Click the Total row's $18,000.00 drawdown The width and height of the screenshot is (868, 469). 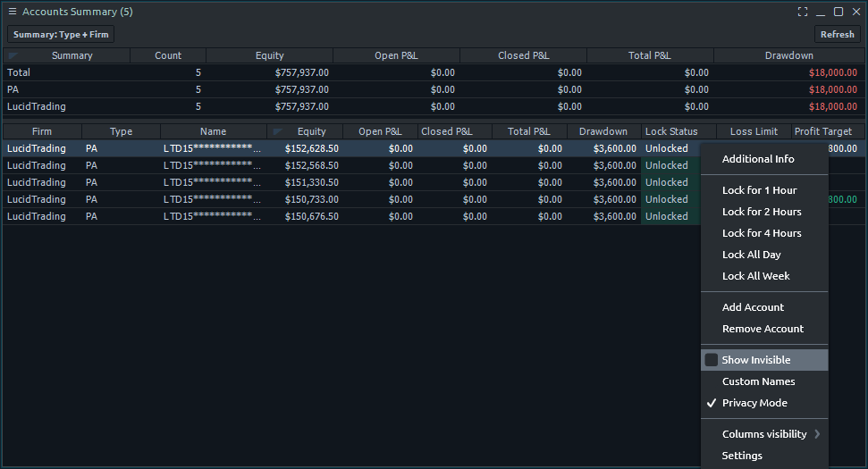(x=832, y=72)
